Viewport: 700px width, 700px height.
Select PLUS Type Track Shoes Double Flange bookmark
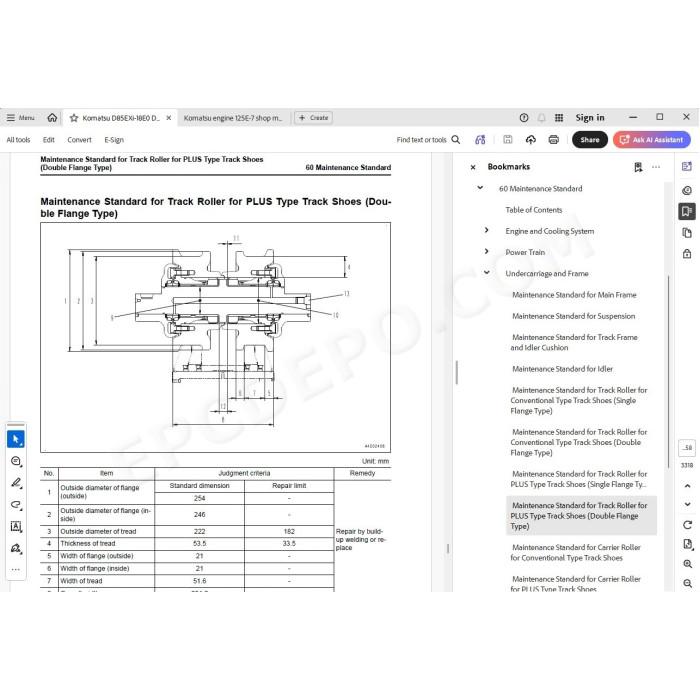pyautogui.click(x=581, y=516)
